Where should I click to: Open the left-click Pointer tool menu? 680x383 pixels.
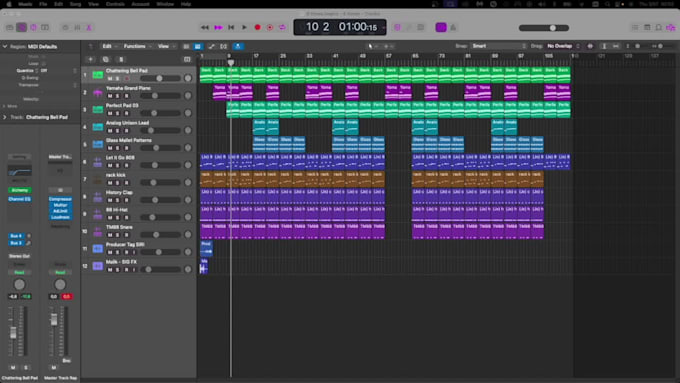point(372,46)
